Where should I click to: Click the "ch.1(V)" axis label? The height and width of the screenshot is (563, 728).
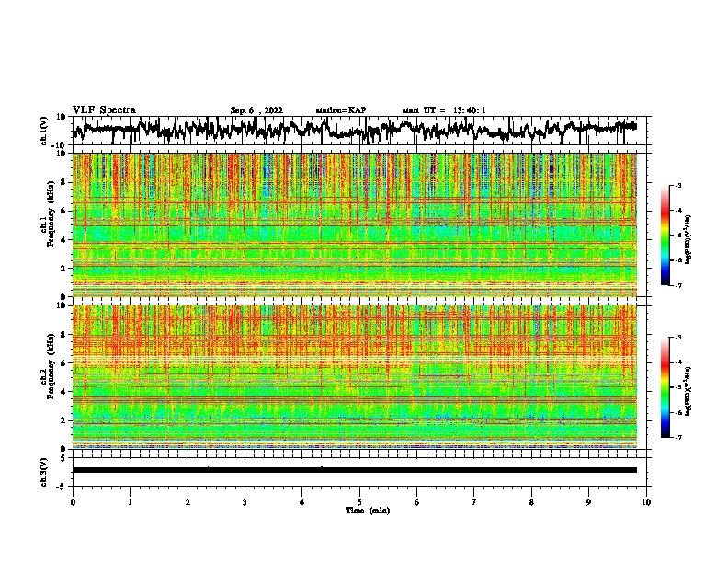point(44,131)
